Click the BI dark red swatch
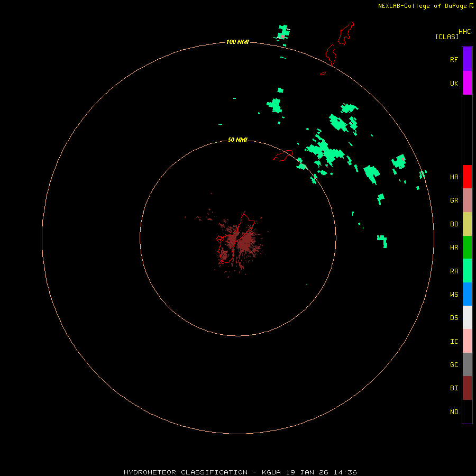This screenshot has width=476, height=476. [x=467, y=388]
